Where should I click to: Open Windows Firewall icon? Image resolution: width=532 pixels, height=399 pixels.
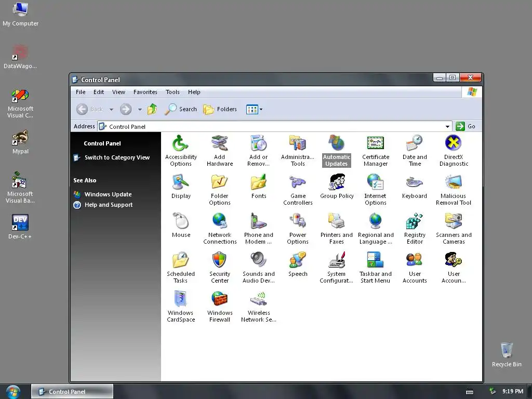(x=220, y=307)
